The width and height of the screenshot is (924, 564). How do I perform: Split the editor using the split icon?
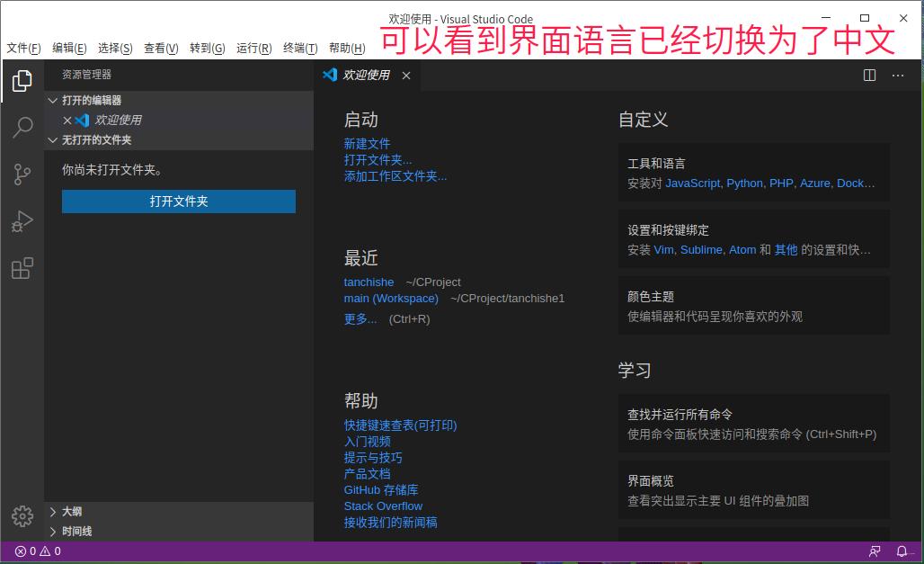coord(868,76)
